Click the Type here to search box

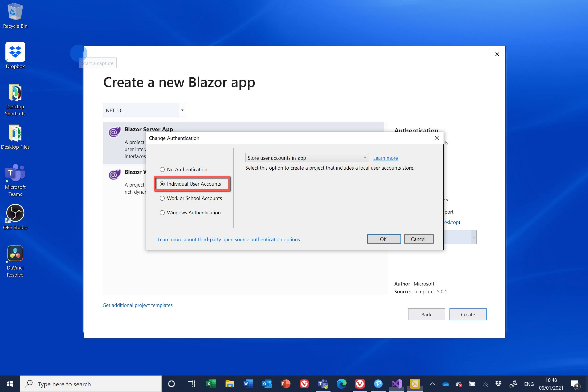coord(91,384)
